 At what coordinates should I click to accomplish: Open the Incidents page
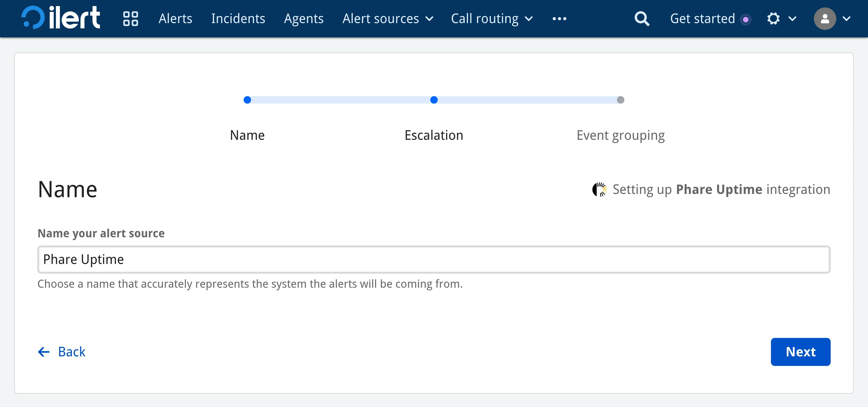pos(238,18)
